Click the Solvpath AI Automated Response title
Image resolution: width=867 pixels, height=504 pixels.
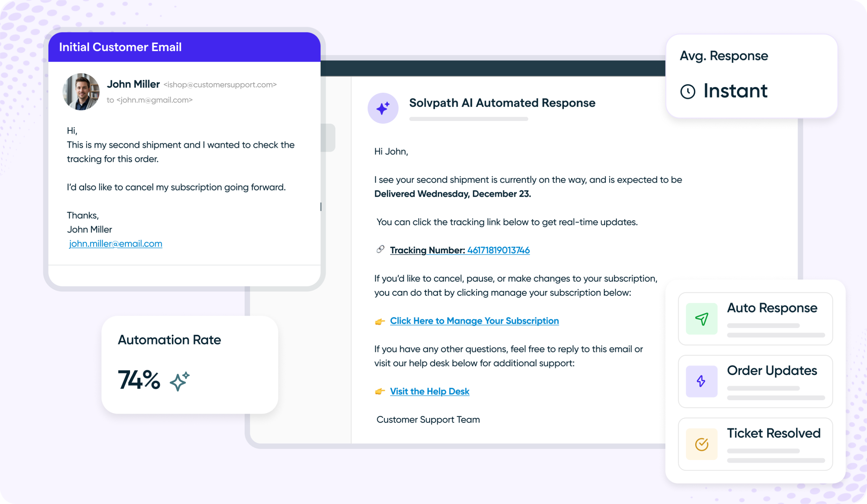502,103
